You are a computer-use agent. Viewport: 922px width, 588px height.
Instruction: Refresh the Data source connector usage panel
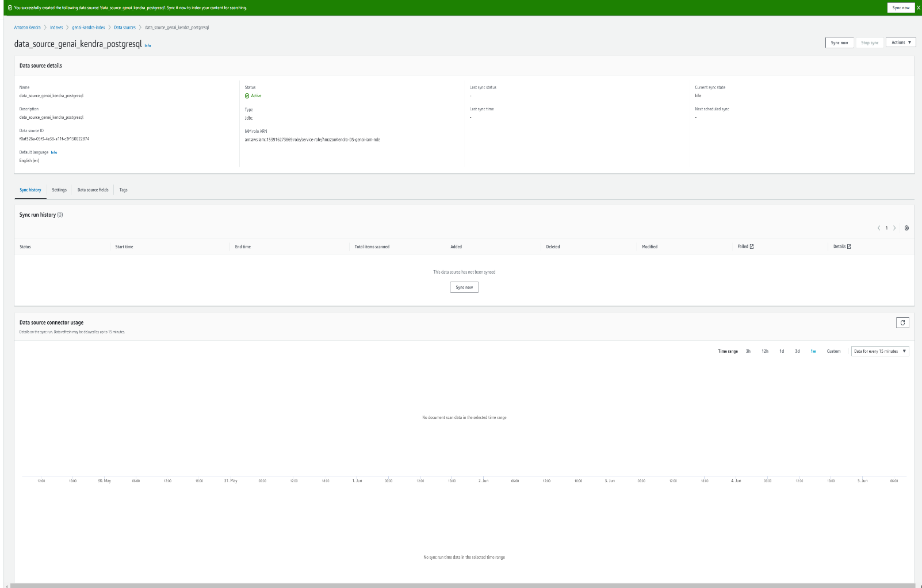point(902,322)
